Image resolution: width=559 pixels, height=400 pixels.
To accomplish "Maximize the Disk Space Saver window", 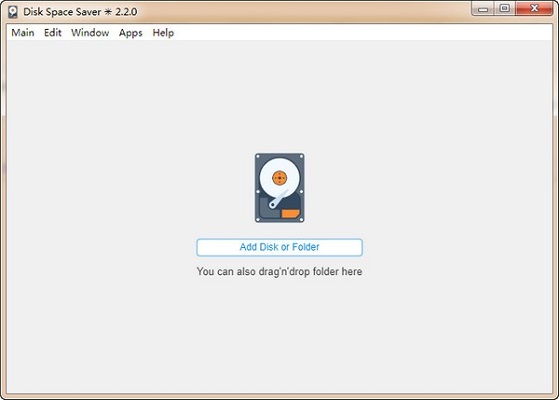I will pyautogui.click(x=504, y=9).
